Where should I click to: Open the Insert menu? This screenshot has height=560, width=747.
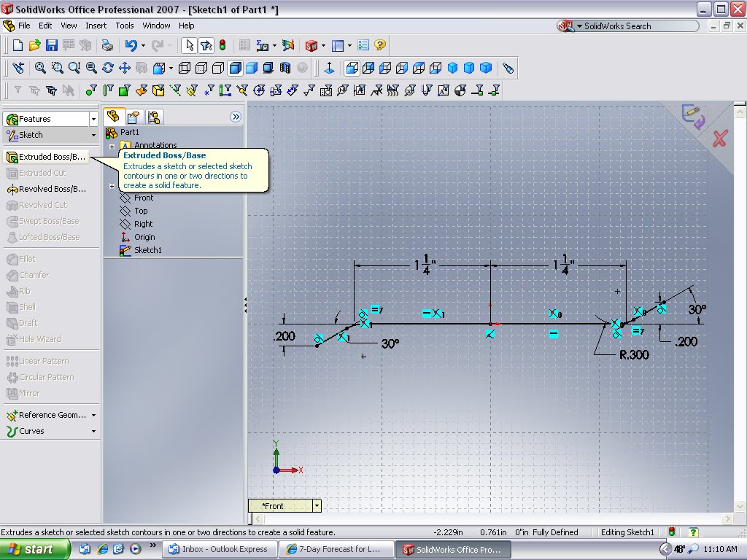(x=96, y=26)
